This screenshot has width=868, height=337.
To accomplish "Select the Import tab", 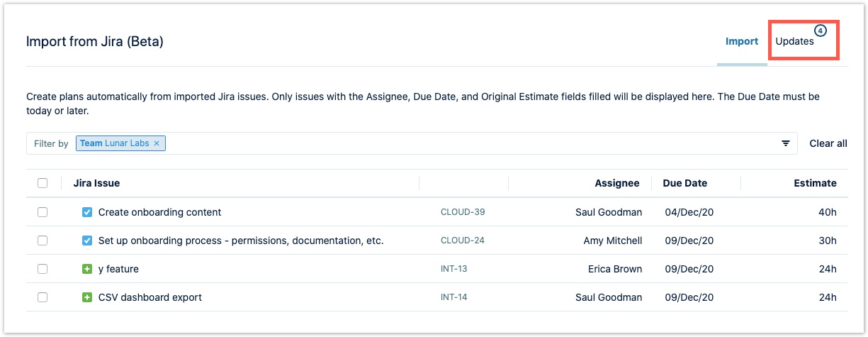I will [x=742, y=41].
